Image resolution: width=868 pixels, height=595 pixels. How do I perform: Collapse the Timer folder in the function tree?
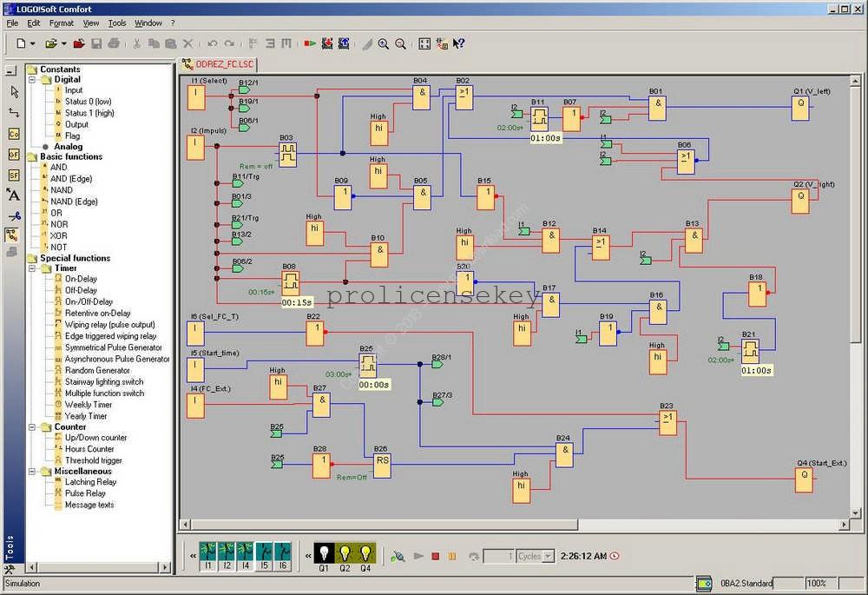(33, 268)
